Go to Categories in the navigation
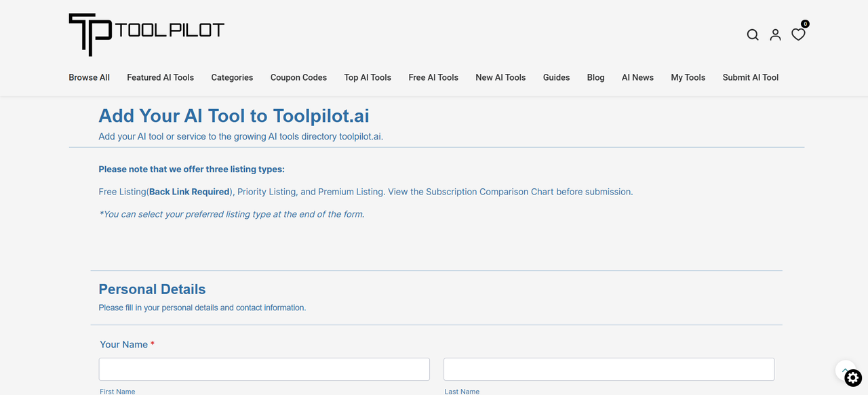The height and width of the screenshot is (395, 868). 232,77
